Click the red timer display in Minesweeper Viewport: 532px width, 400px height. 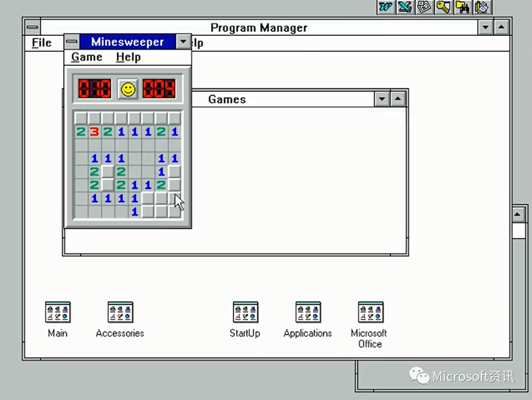[x=159, y=89]
